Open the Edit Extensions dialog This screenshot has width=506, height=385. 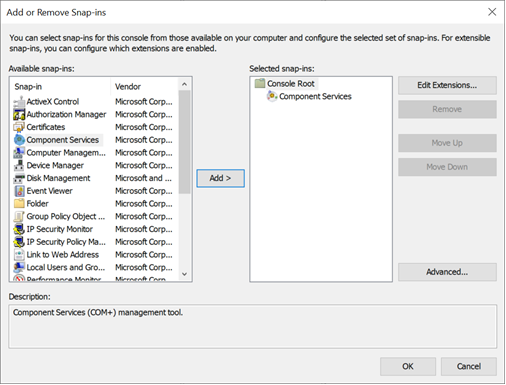(x=447, y=85)
